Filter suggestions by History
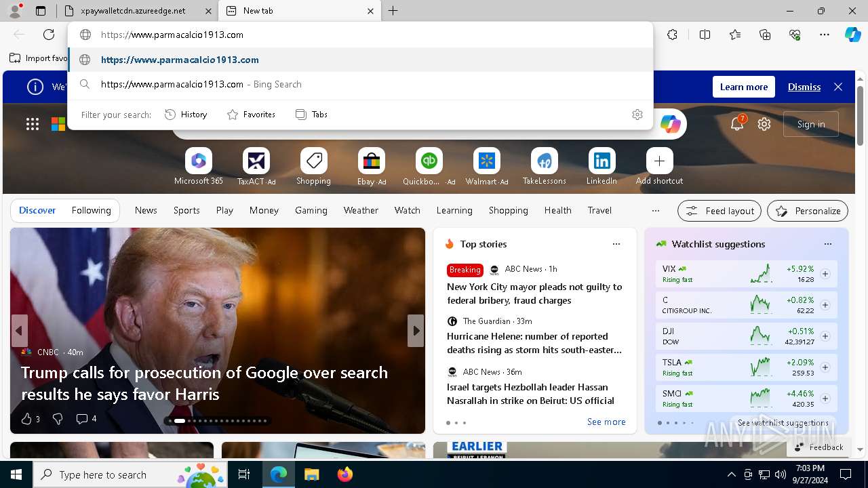 [x=186, y=115]
